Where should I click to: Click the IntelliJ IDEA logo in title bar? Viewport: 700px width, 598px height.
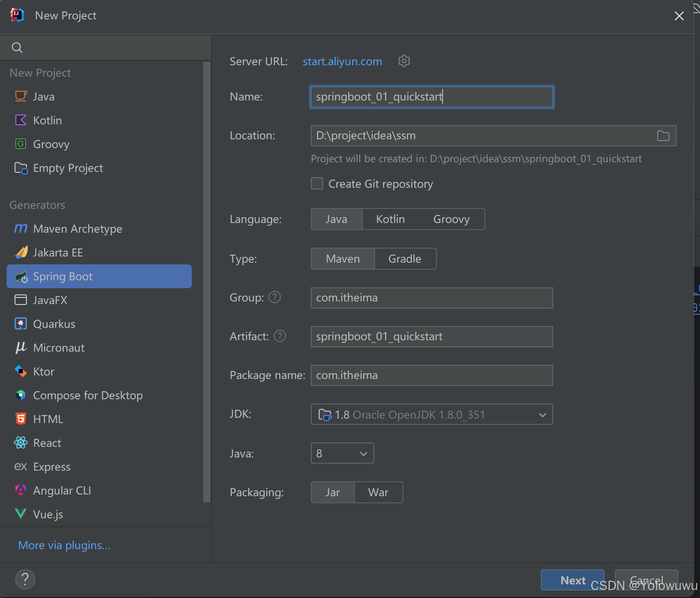point(17,15)
